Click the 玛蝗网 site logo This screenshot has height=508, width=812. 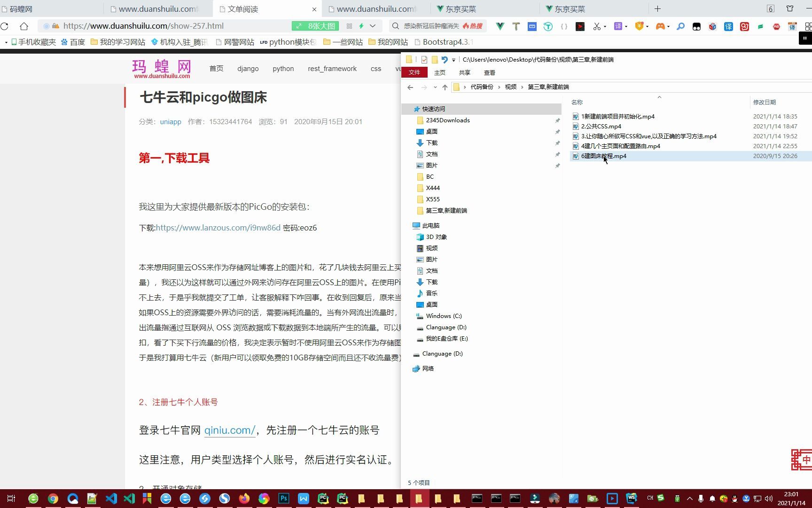[x=162, y=69]
